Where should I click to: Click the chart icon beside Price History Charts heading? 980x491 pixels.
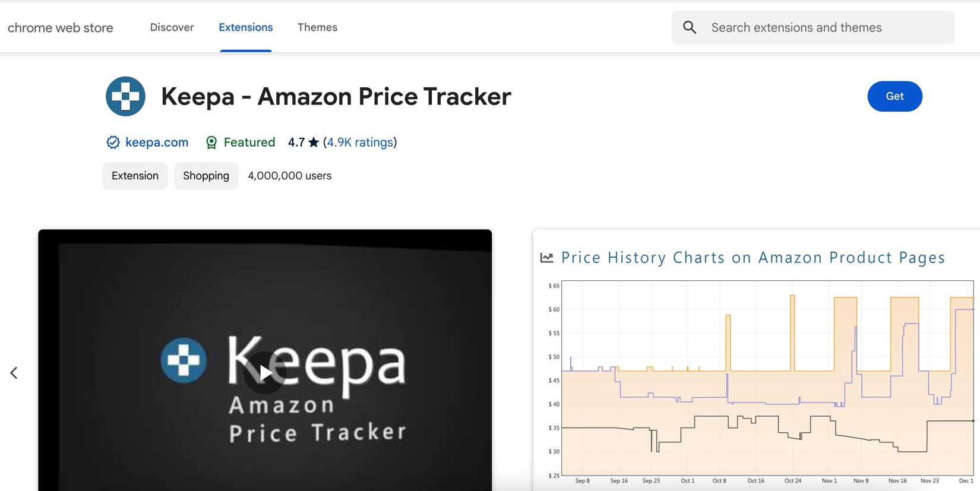tap(547, 257)
